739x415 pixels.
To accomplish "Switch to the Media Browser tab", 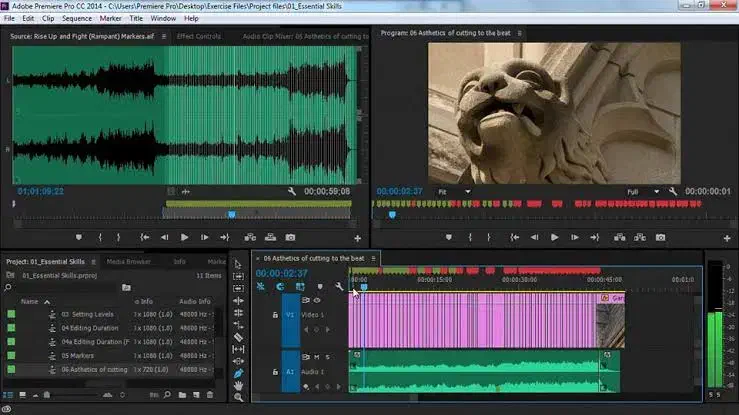I will [x=129, y=262].
